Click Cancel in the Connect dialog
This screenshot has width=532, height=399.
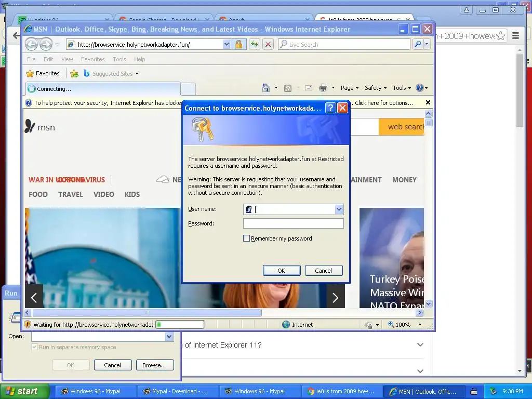pyautogui.click(x=324, y=270)
